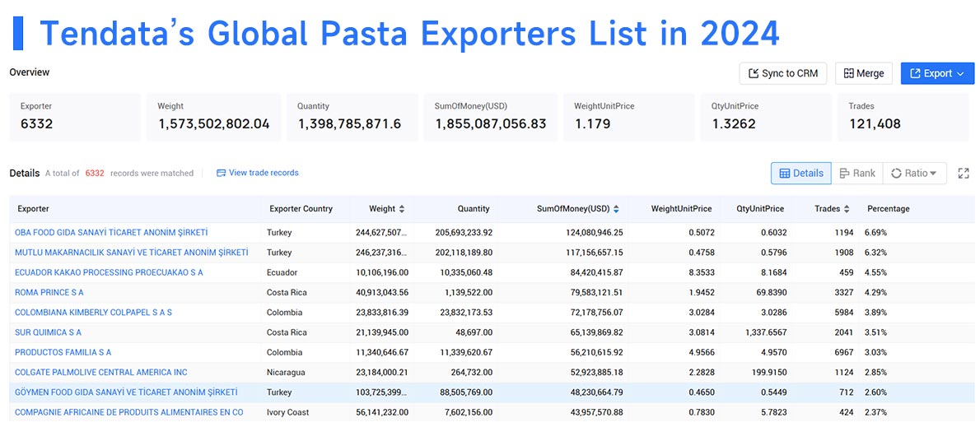
Task: Click the 4.55% percentage cell
Action: 875,272
